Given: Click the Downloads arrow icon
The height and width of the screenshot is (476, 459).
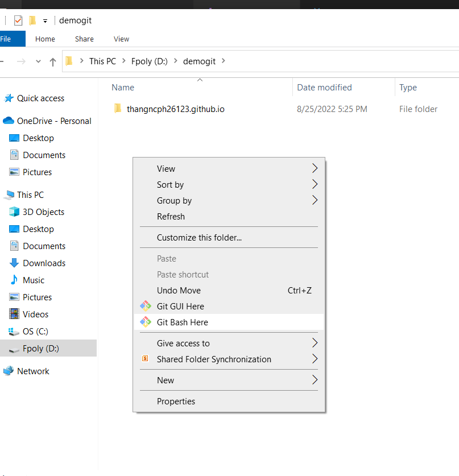Looking at the screenshot, I should coord(14,263).
